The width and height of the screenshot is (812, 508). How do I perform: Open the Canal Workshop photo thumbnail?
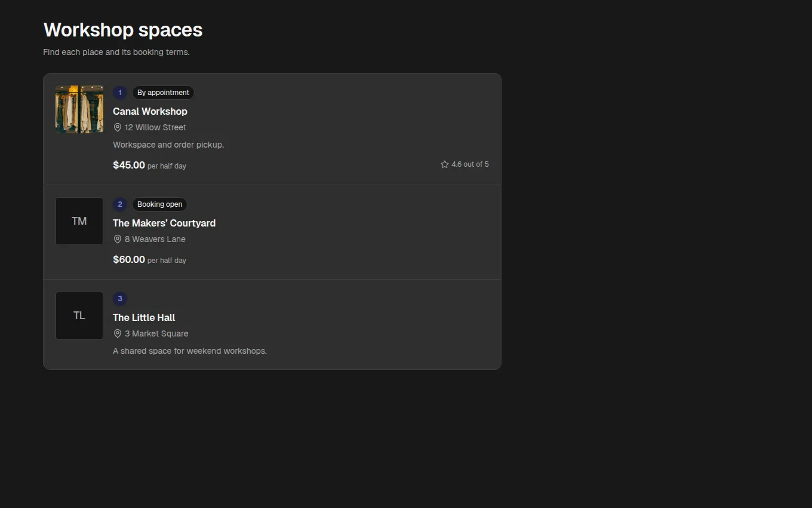[79, 109]
